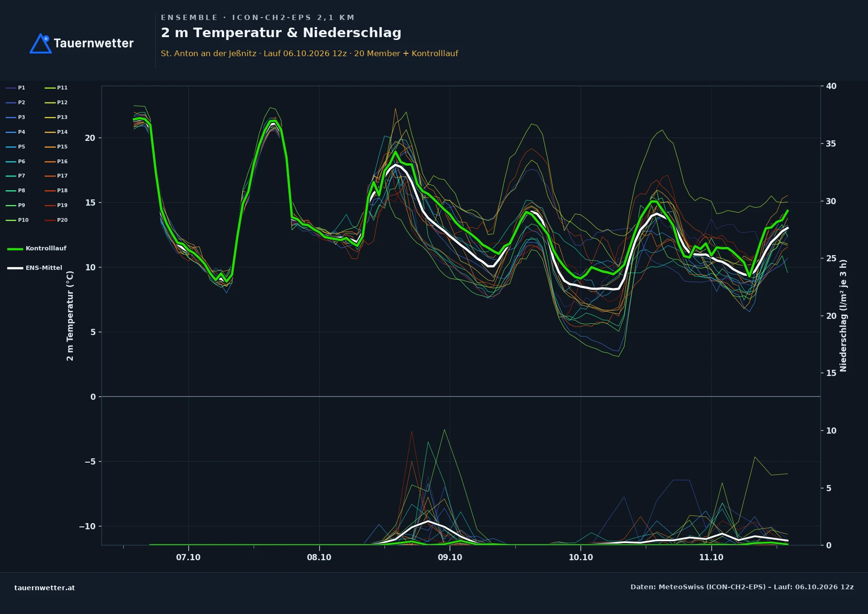Click the white ENS-Mittel legend entry
The height and width of the screenshot is (614, 868).
35,268
